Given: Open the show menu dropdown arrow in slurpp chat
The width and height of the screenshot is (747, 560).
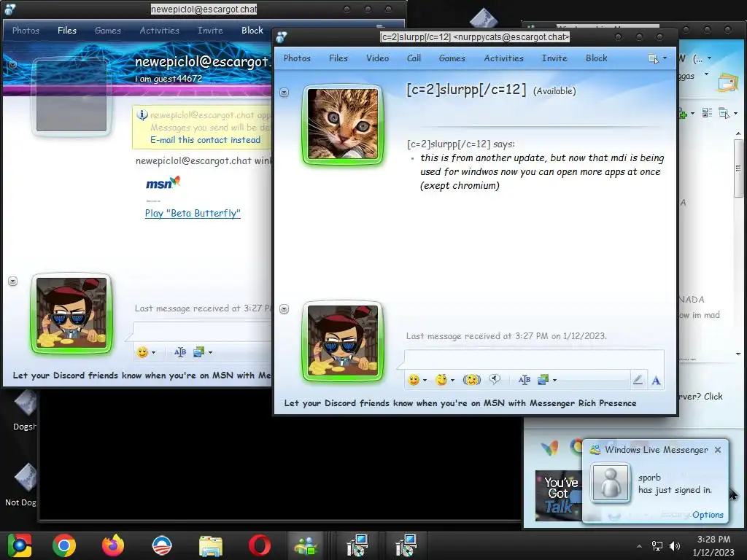Looking at the screenshot, I should [665, 58].
